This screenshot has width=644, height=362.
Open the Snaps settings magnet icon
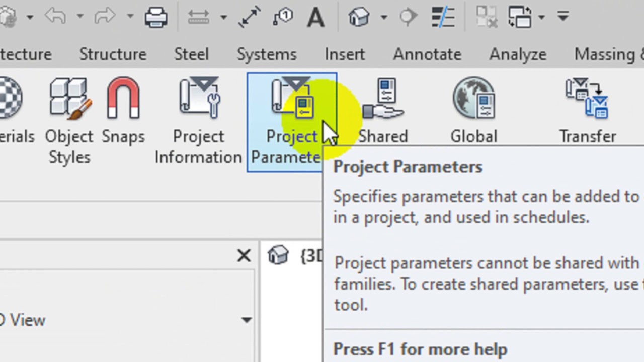123,112
